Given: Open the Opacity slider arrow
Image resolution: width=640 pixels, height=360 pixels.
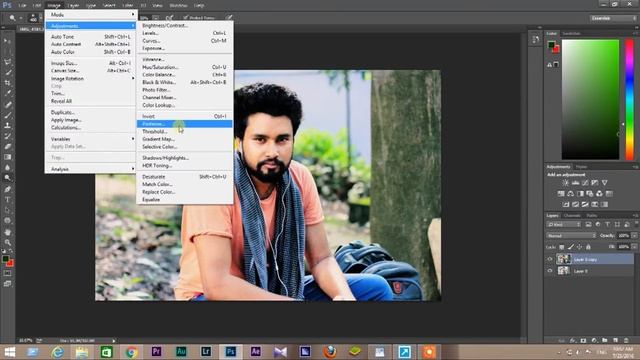Looking at the screenshot, I should point(634,236).
